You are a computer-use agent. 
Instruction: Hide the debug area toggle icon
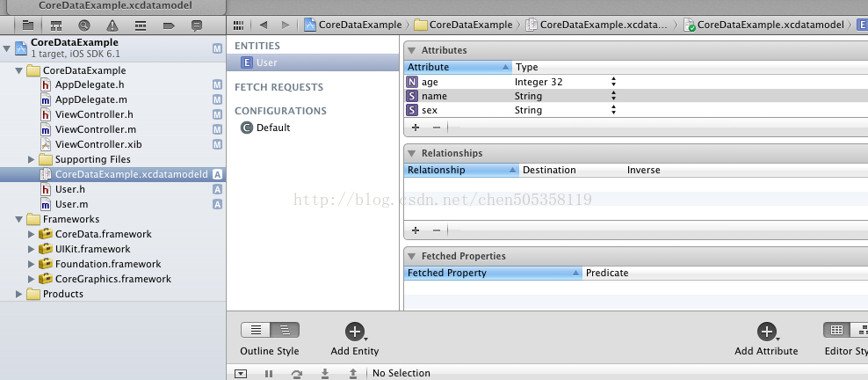(240, 374)
